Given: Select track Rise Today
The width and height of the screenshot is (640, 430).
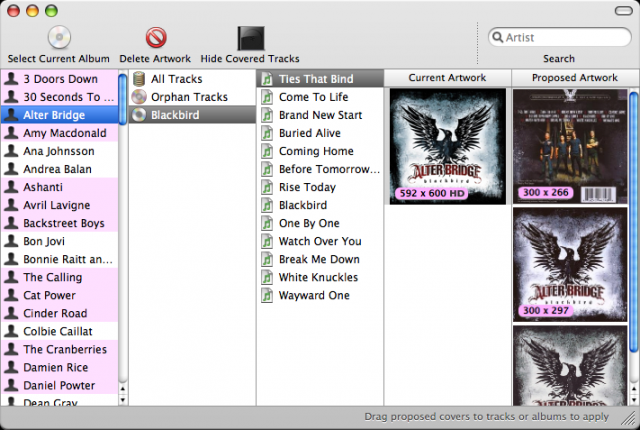Looking at the screenshot, I should tap(320, 187).
